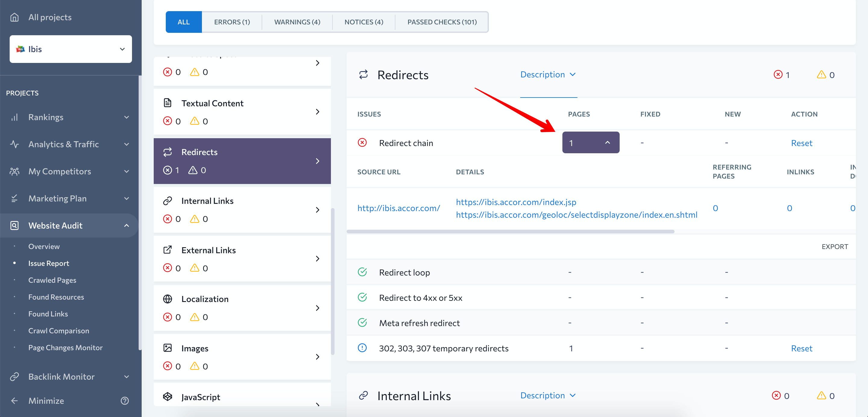Click the referring pages 0 value
The image size is (868, 417).
pyautogui.click(x=715, y=208)
